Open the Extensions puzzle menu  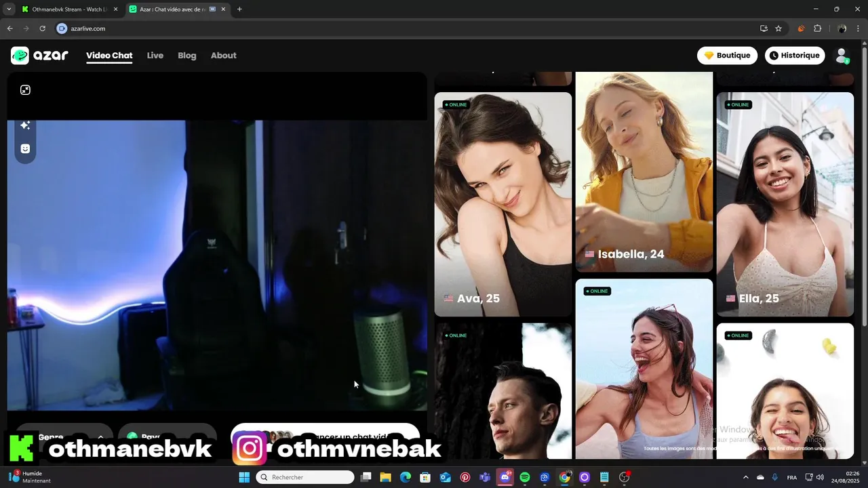pyautogui.click(x=817, y=28)
